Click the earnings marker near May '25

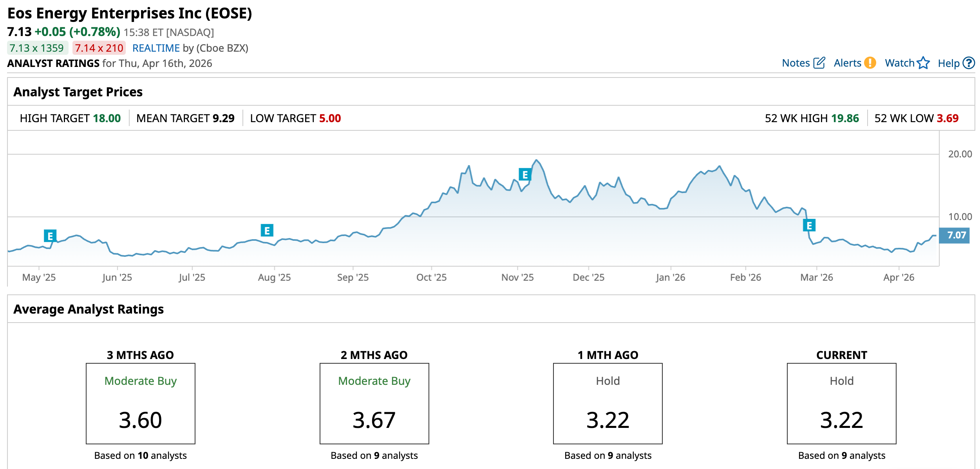pyautogui.click(x=50, y=236)
